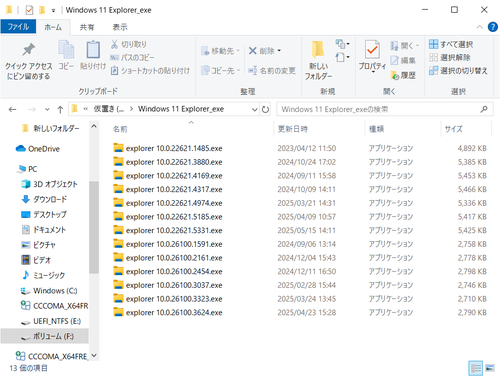Click the refresh icon beside address bar
The image size is (500, 376).
click(265, 109)
